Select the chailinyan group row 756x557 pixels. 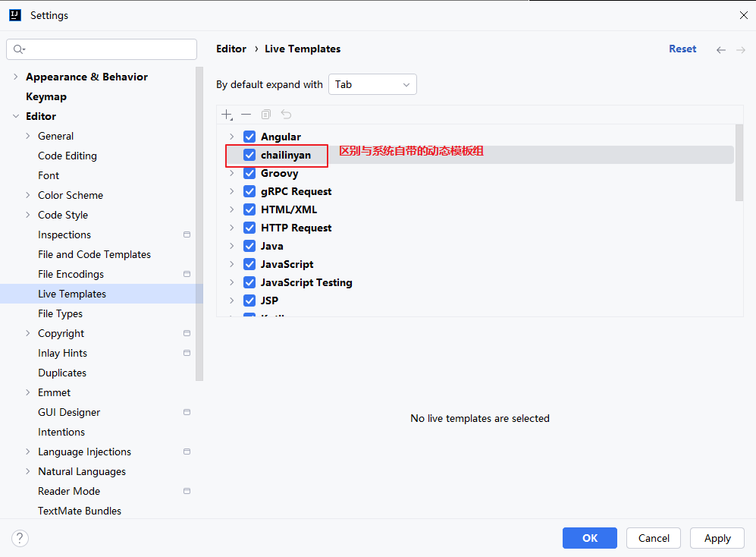point(480,155)
